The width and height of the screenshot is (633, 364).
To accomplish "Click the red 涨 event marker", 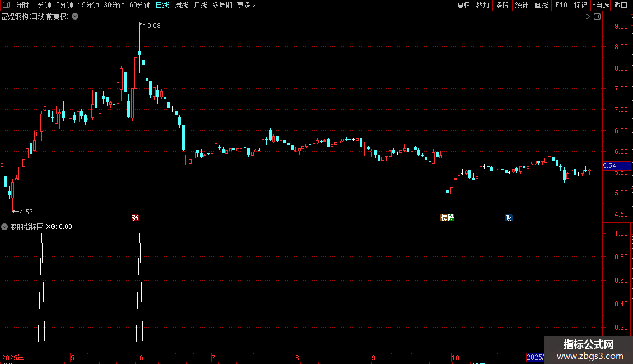I will point(135,217).
